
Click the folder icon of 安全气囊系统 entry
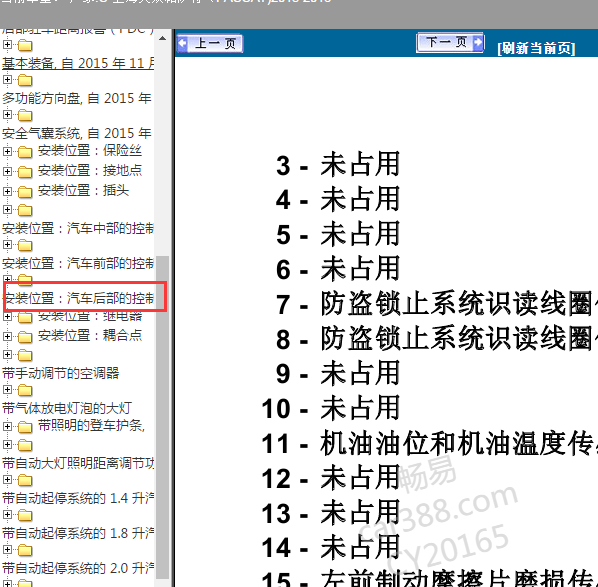25,116
